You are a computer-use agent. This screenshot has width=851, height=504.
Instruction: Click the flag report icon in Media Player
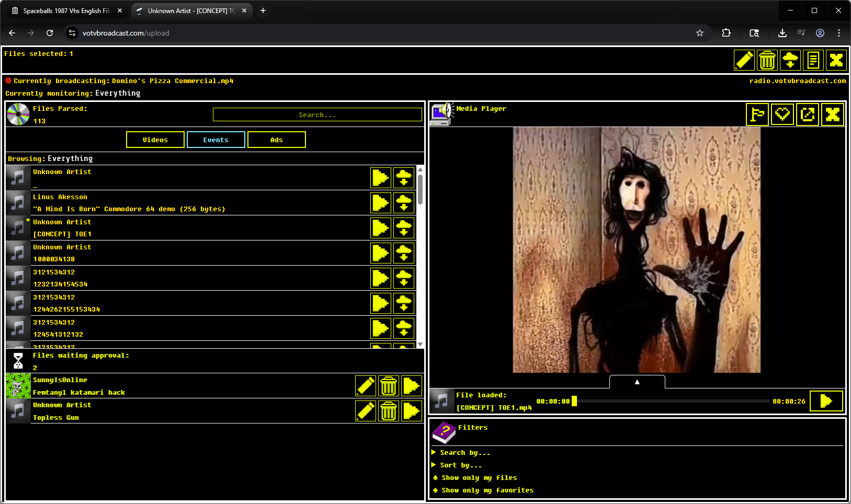[x=757, y=114]
